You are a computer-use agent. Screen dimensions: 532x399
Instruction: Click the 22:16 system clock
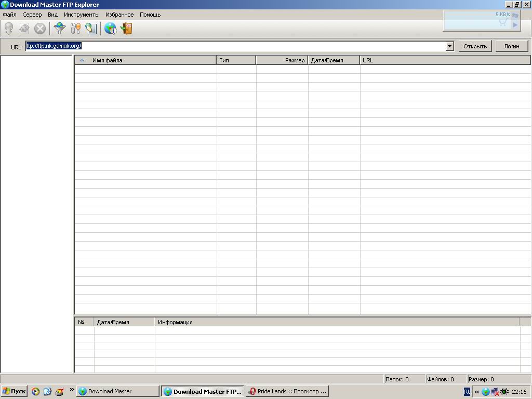[x=519, y=392]
